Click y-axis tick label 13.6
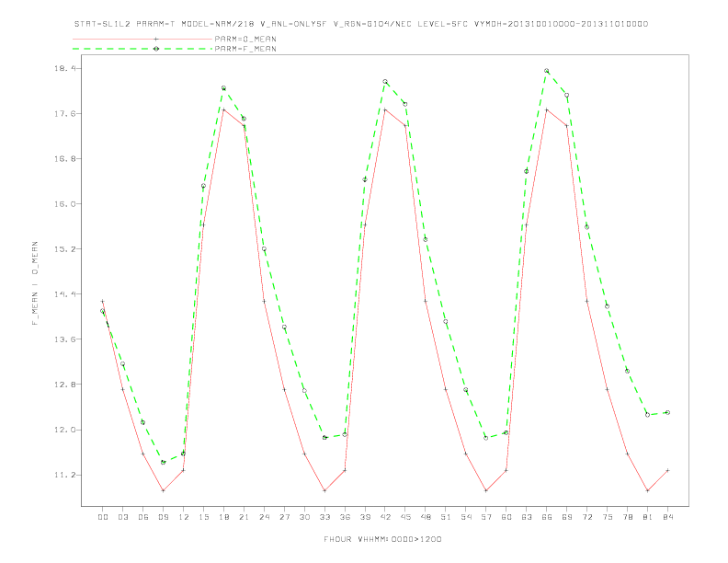 pos(64,339)
